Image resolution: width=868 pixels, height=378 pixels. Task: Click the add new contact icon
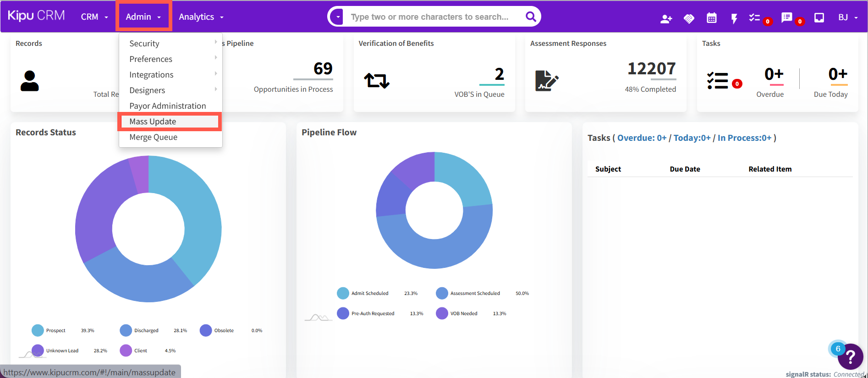(x=666, y=18)
